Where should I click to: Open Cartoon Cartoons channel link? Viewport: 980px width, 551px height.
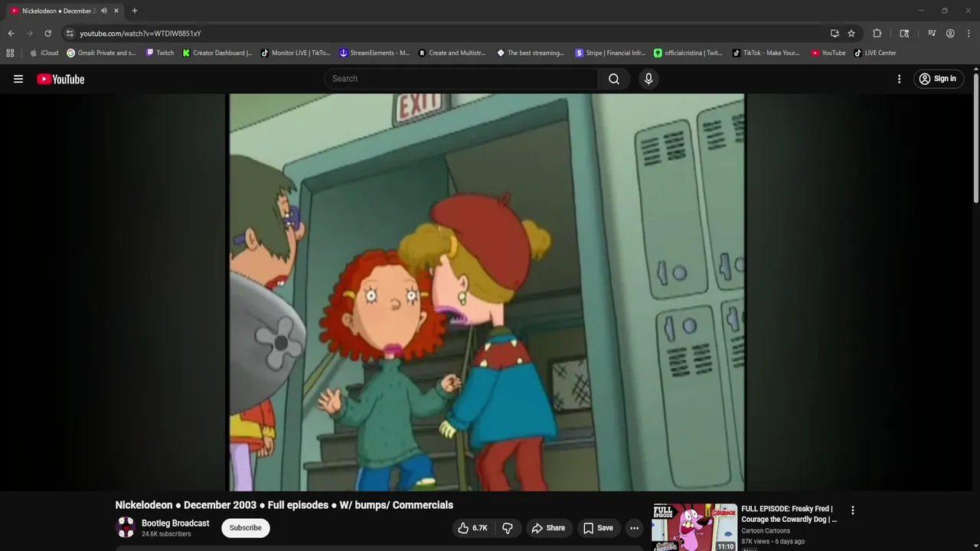point(766,531)
